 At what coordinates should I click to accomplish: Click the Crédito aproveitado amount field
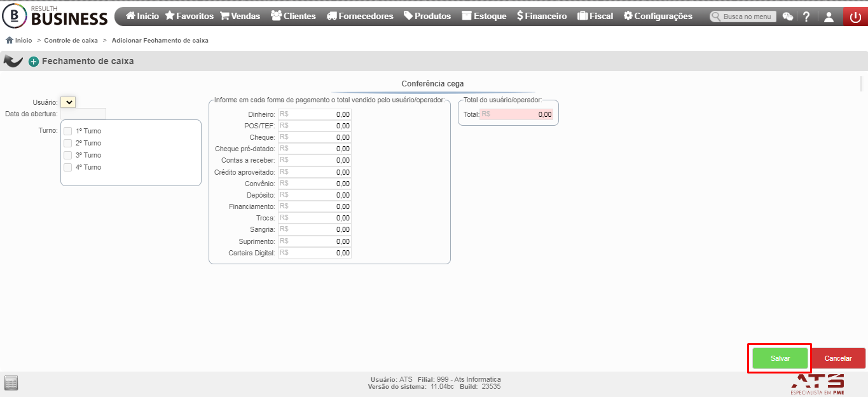[315, 172]
